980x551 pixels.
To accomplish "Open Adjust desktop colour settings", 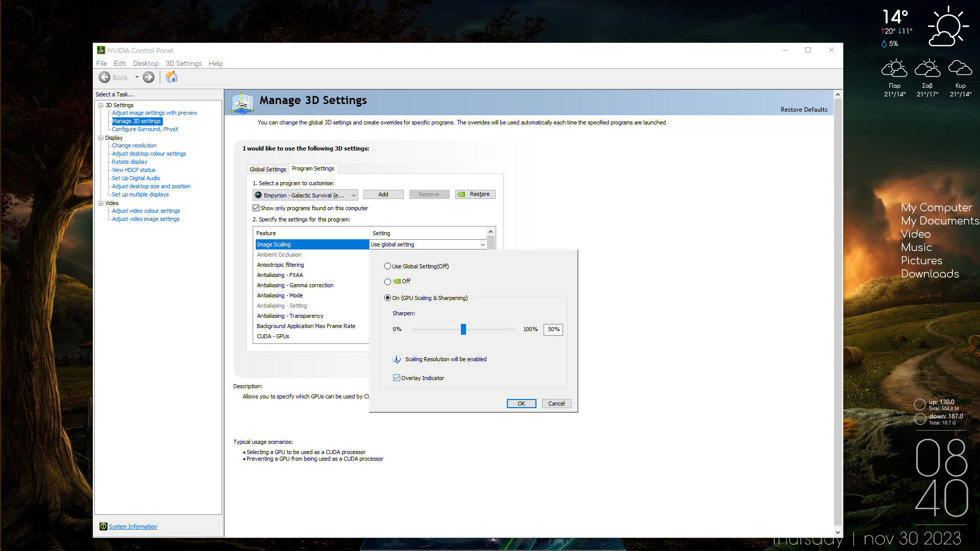I will [x=149, y=154].
